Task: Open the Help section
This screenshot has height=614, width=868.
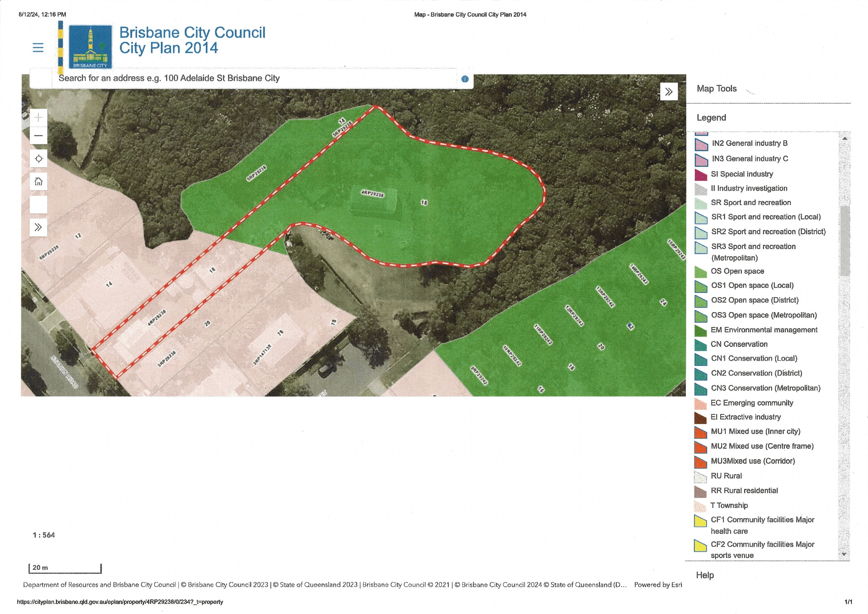Action: (705, 575)
